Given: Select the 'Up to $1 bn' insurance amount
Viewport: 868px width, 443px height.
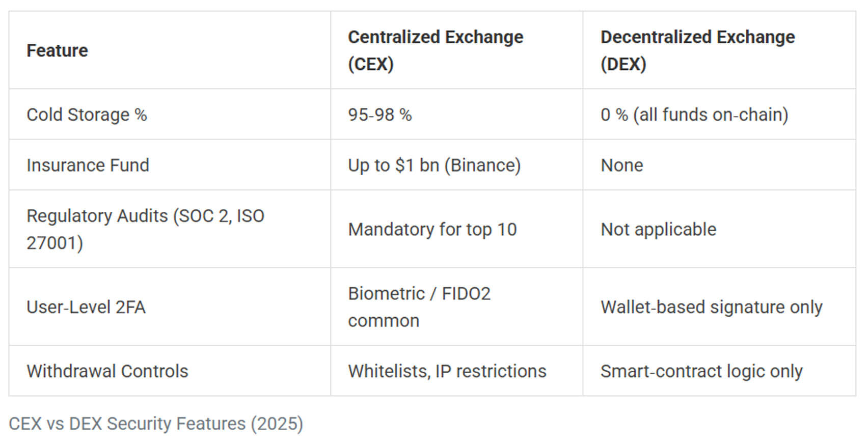Looking at the screenshot, I should (393, 165).
